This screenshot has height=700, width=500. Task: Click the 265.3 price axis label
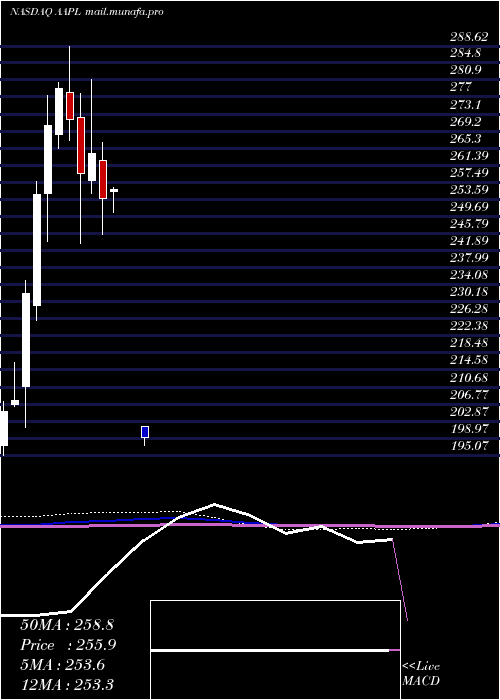(466, 139)
